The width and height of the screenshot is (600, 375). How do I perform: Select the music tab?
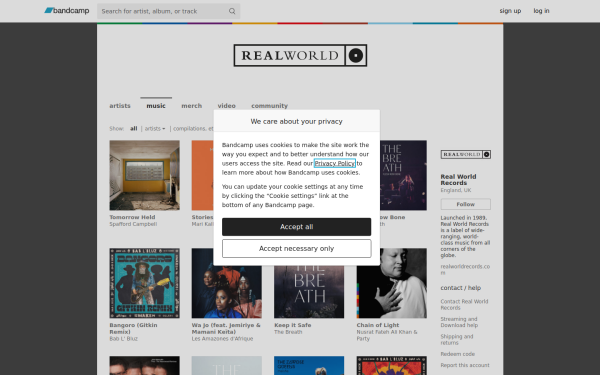[156, 106]
